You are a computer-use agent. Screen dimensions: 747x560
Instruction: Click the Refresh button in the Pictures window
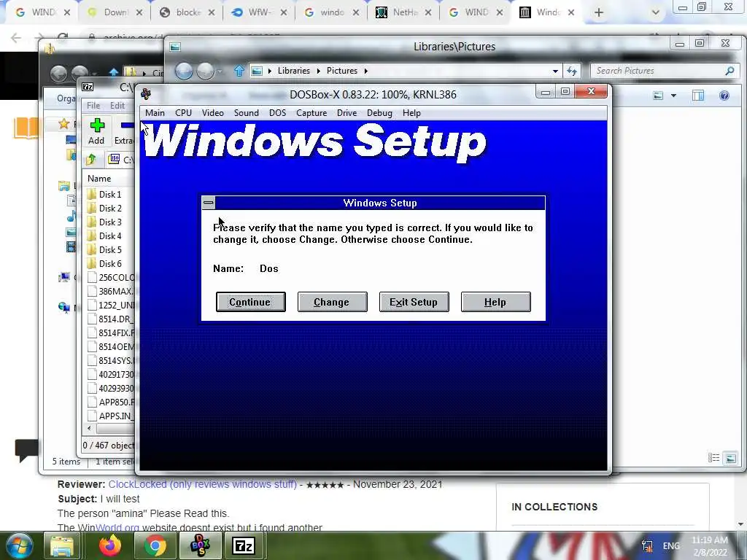(572, 71)
